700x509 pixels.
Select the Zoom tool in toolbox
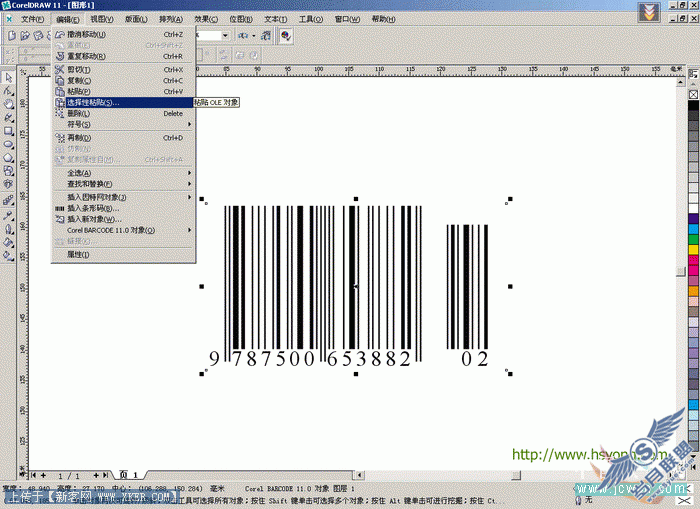click(8, 104)
